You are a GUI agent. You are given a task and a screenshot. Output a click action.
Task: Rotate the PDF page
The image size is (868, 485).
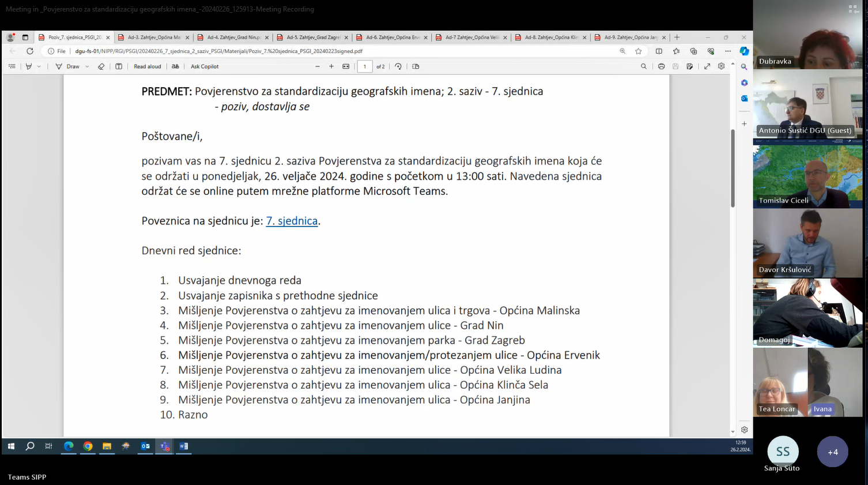tap(398, 66)
